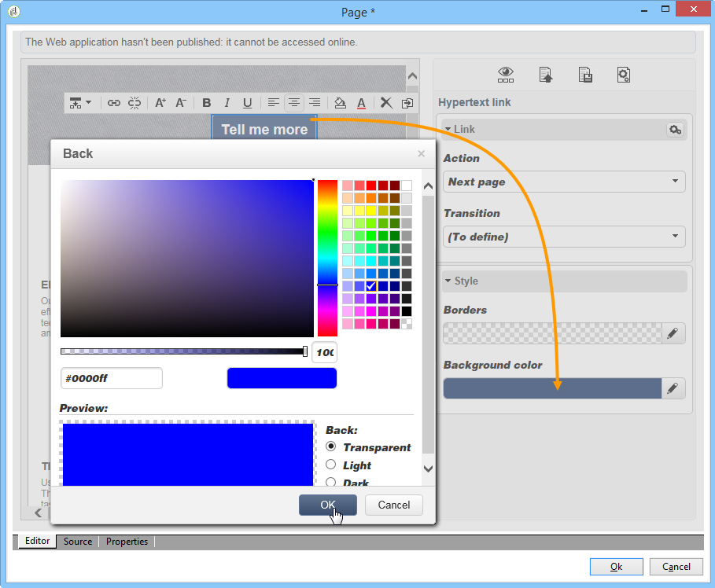Pick the pure red swatch

pyautogui.click(x=371, y=186)
